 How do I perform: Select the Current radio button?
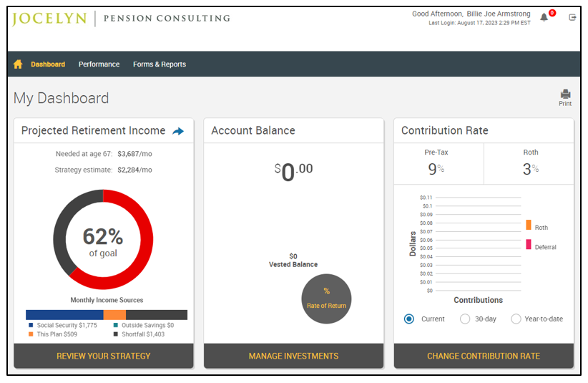[409, 319]
